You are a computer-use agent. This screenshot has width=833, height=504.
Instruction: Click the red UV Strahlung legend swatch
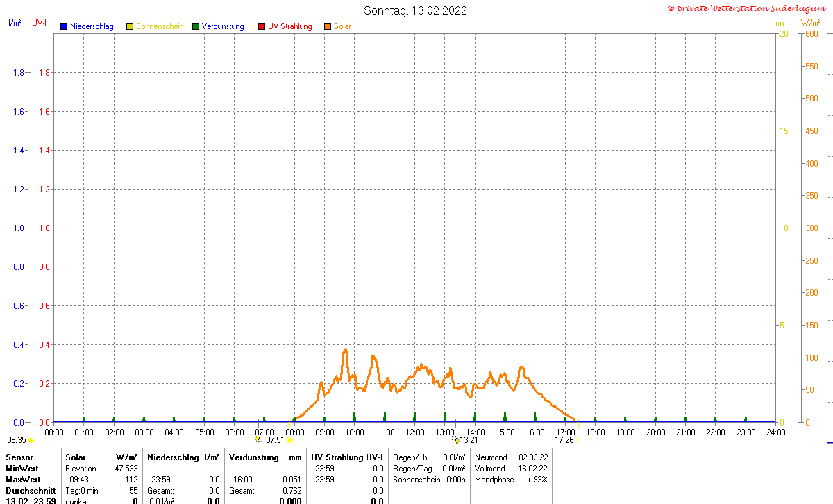point(262,26)
